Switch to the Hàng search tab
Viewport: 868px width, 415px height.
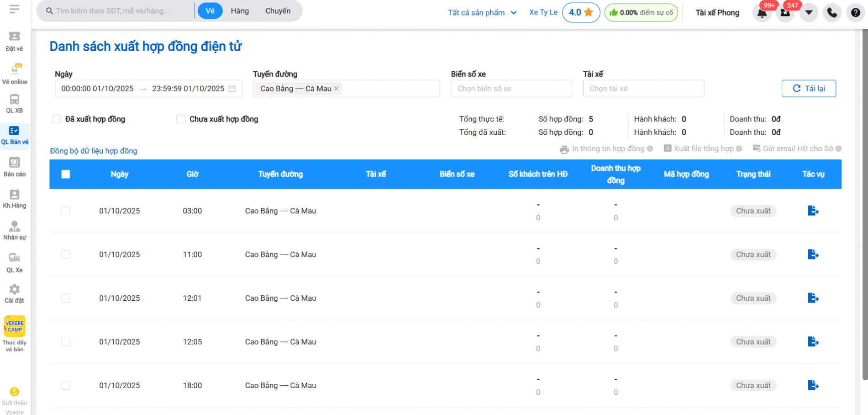[x=240, y=11]
